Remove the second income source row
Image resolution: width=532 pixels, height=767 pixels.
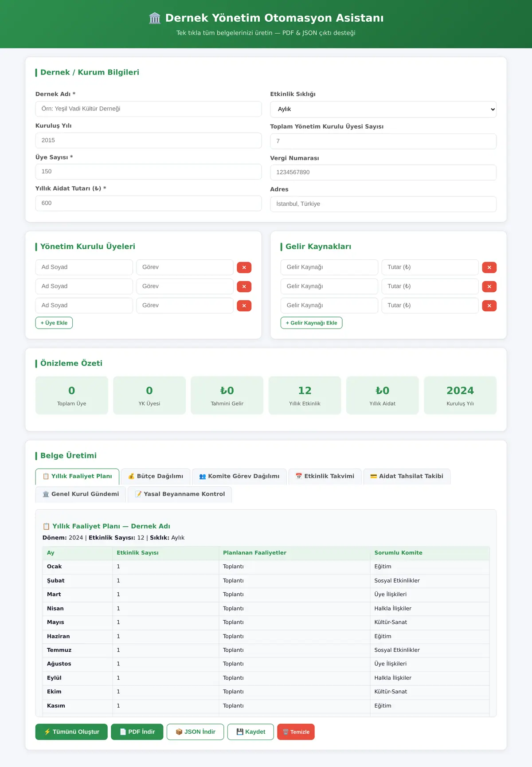click(489, 286)
